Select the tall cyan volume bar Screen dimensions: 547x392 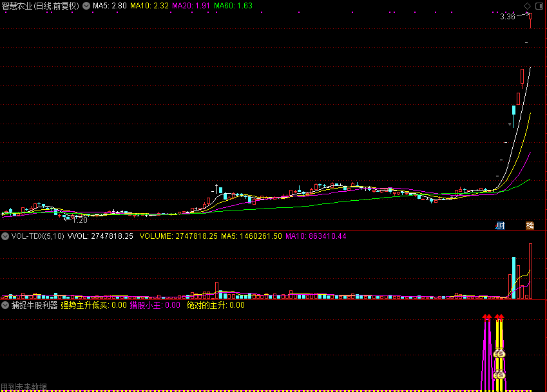[x=513, y=277]
